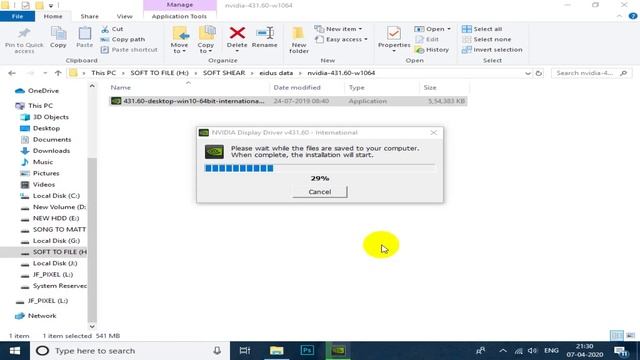Expand the Easy access dropdown
The height and width of the screenshot is (360, 640).
click(x=341, y=39)
